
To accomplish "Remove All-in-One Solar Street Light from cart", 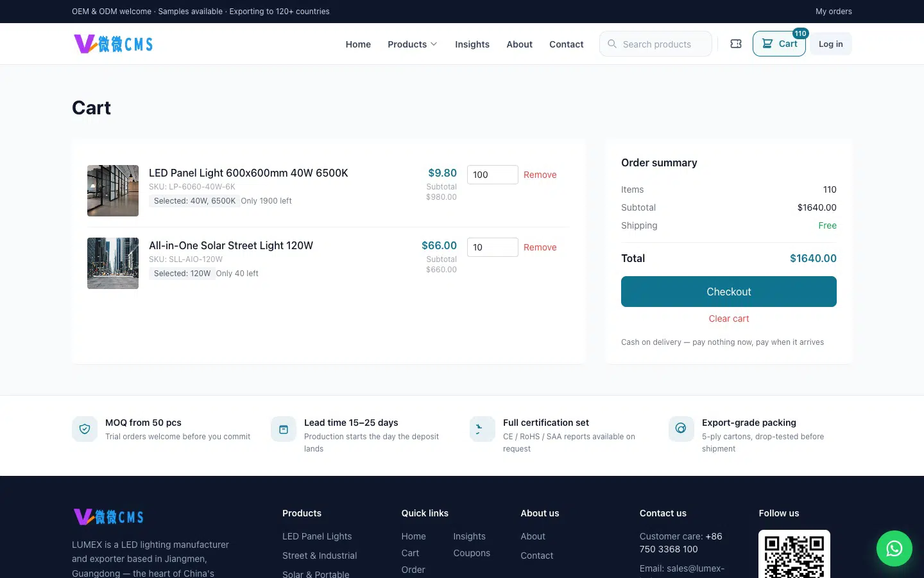I will [x=540, y=247].
